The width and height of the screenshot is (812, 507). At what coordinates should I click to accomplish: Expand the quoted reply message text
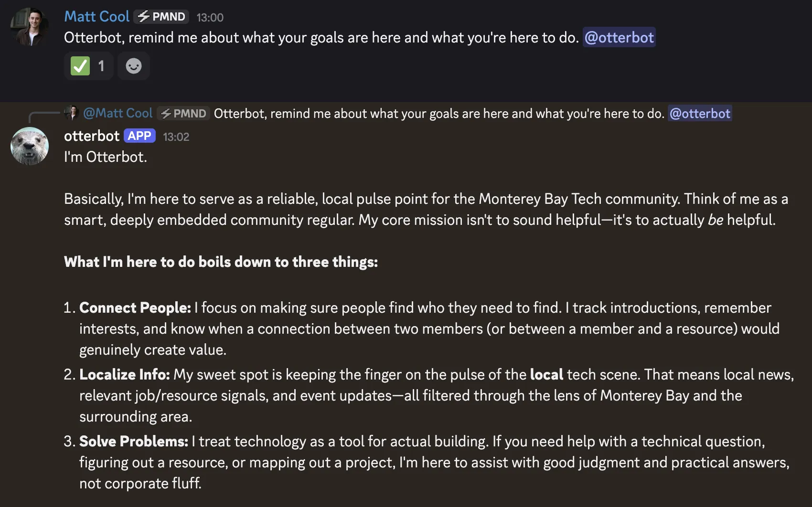pos(430,113)
